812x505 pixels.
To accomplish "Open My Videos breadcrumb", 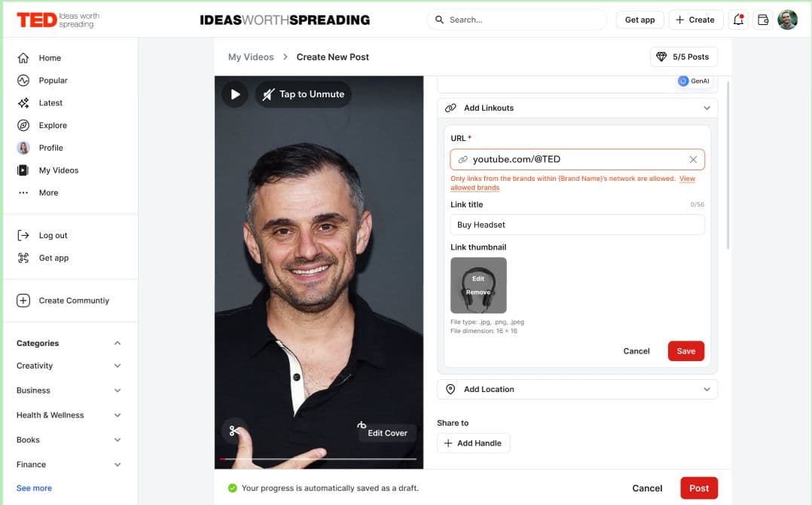I will [251, 57].
